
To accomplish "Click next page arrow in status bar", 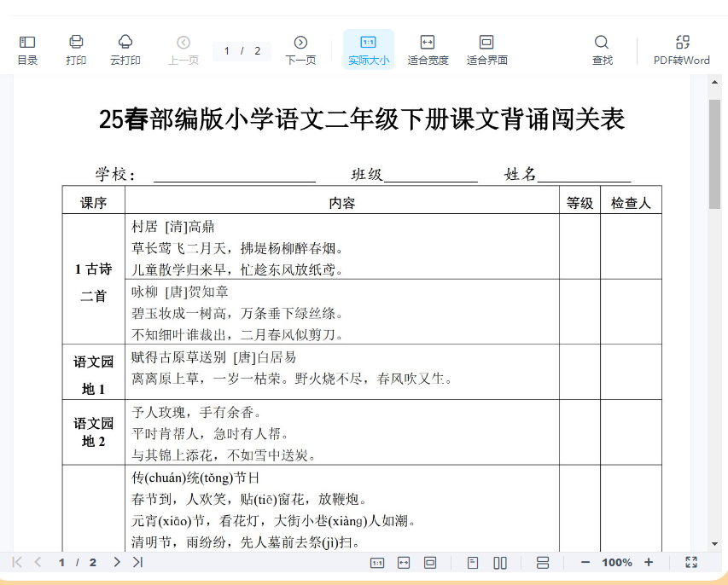I will [117, 562].
